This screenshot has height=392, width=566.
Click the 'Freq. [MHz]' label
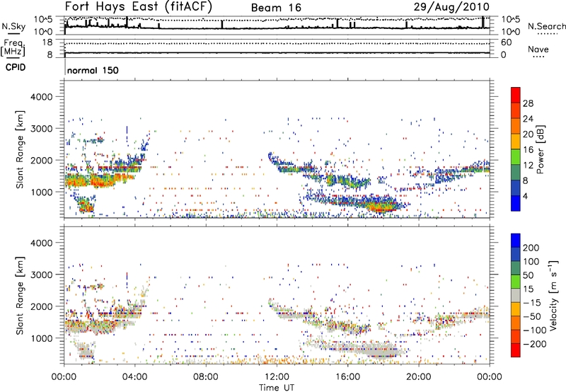click(13, 47)
